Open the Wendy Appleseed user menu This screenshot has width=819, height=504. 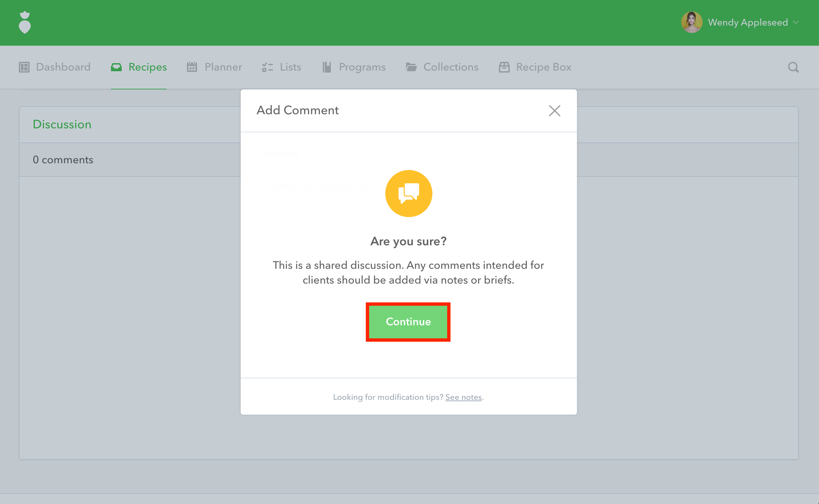pyautogui.click(x=747, y=23)
